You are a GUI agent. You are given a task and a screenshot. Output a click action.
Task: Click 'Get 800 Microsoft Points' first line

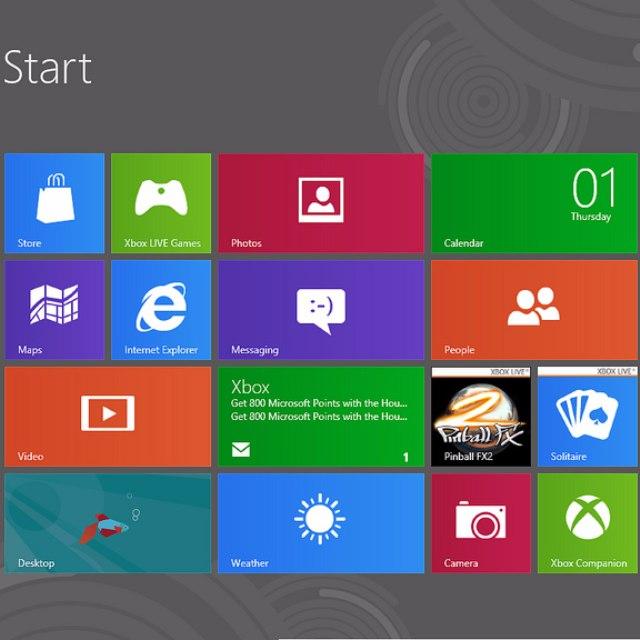coord(319,403)
